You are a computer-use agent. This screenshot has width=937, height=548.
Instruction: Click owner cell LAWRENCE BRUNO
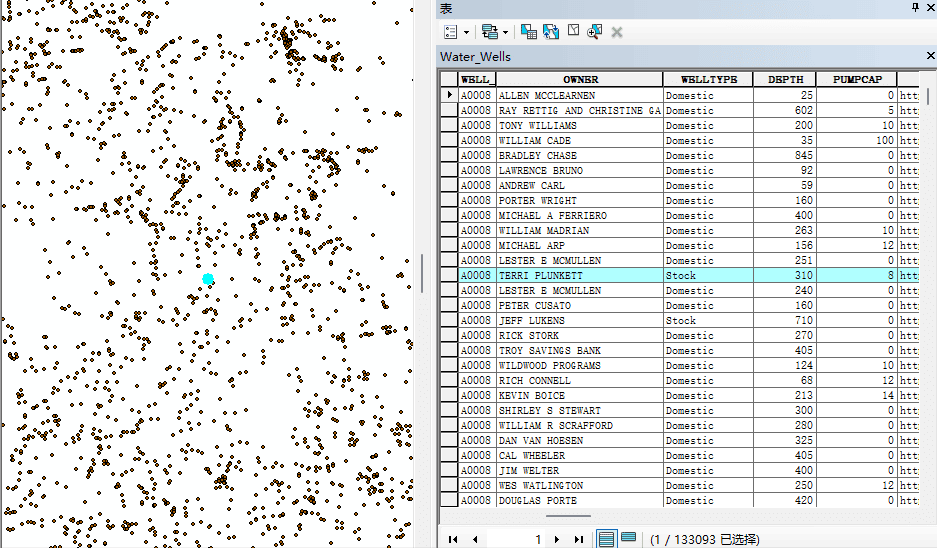(580, 170)
